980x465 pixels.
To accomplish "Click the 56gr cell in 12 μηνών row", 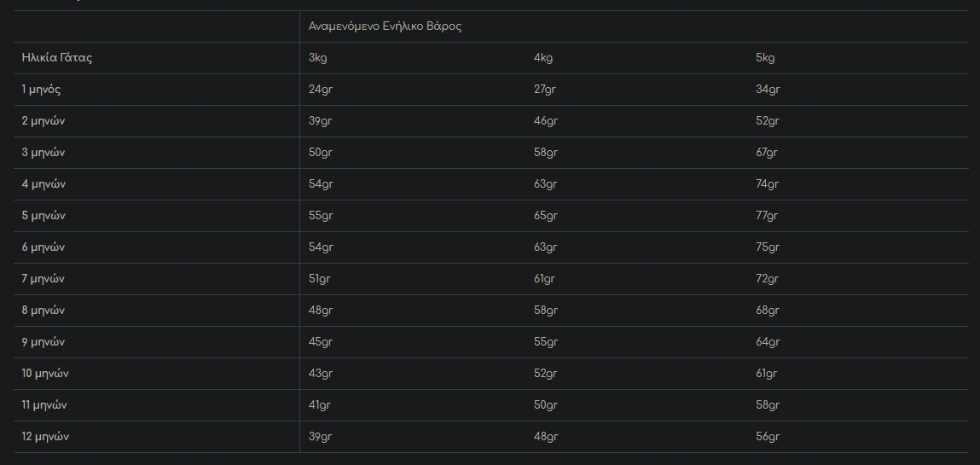I will click(768, 437).
